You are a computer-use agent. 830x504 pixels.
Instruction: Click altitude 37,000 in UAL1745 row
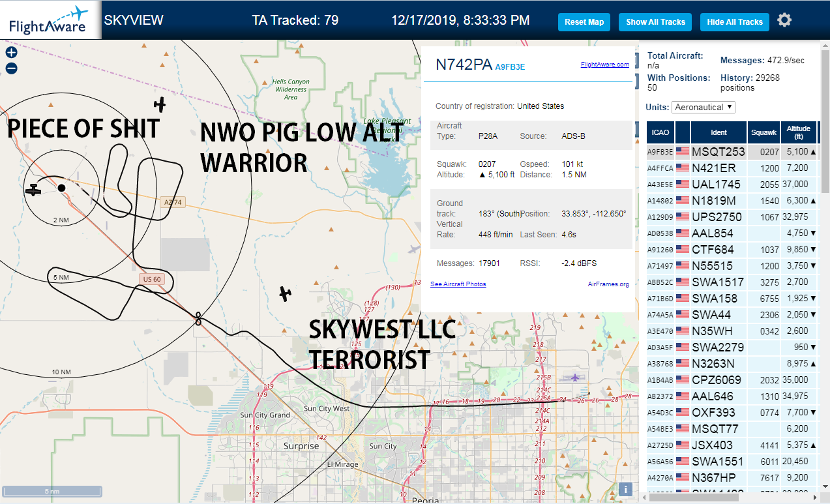795,185
